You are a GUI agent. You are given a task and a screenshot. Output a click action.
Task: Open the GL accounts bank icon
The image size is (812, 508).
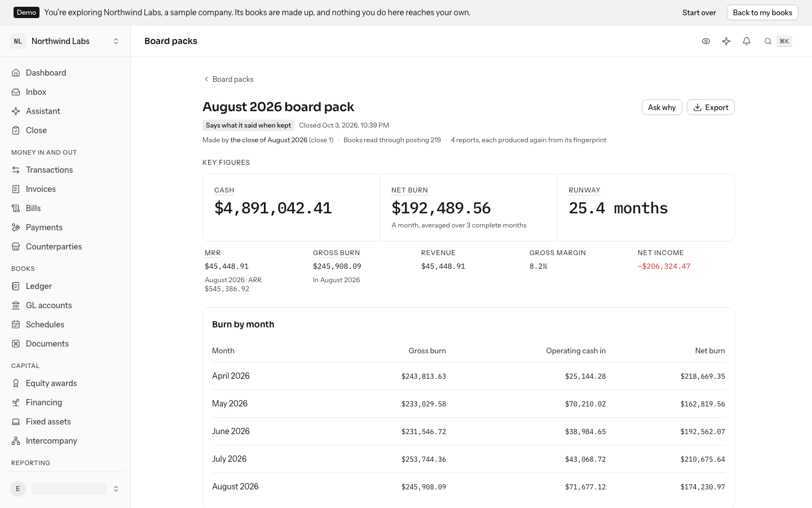pos(16,305)
